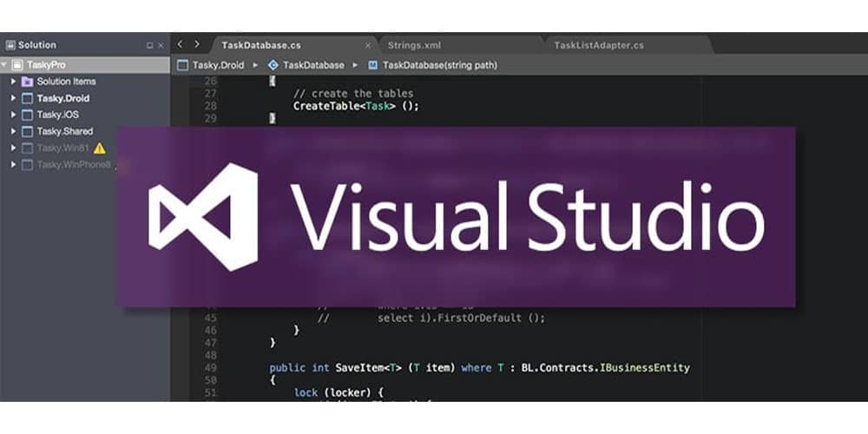Open the TaskDatabase.cs tab
This screenshot has width=868, height=434.
pyautogui.click(x=261, y=45)
